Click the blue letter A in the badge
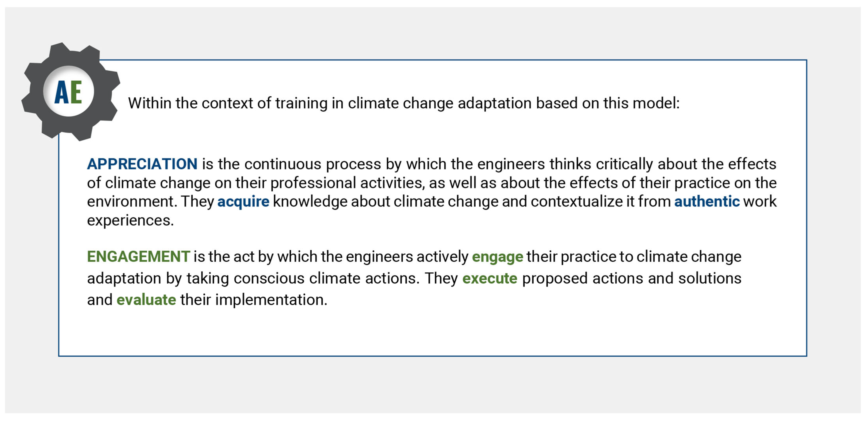The height and width of the screenshot is (421, 868). coord(62,92)
